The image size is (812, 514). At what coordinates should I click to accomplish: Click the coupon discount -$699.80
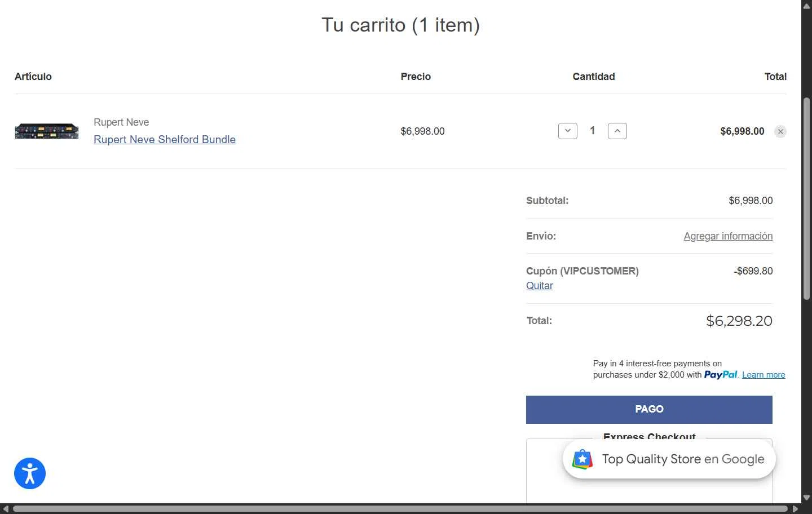point(753,271)
